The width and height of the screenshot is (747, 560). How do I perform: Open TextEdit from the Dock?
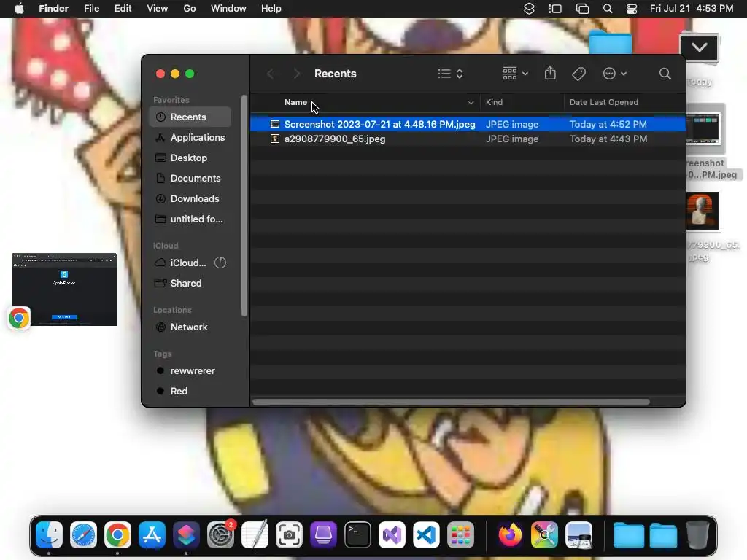tap(255, 534)
